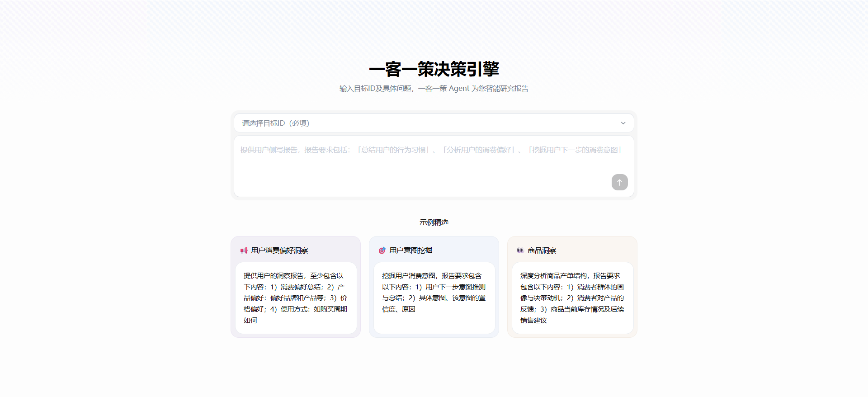Viewport: 868px width, 397px height.
Task: Click the 一客一策决策引擎 page heading
Action: pos(434,69)
